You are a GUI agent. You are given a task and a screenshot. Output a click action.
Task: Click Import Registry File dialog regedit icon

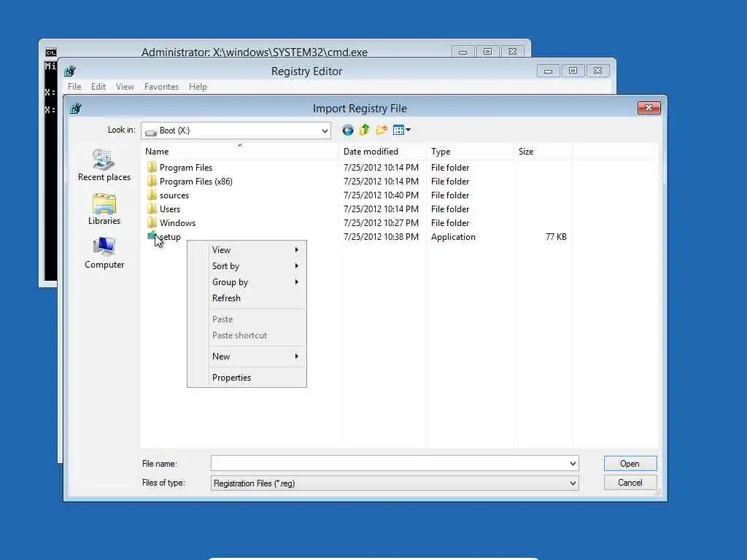[76, 109]
